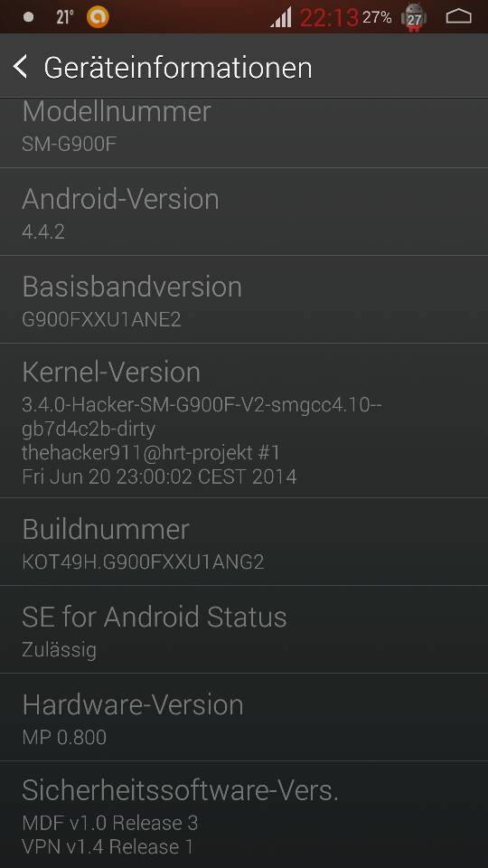Tap the home outline icon in status bar
This screenshot has width=488, height=868.
click(x=459, y=17)
